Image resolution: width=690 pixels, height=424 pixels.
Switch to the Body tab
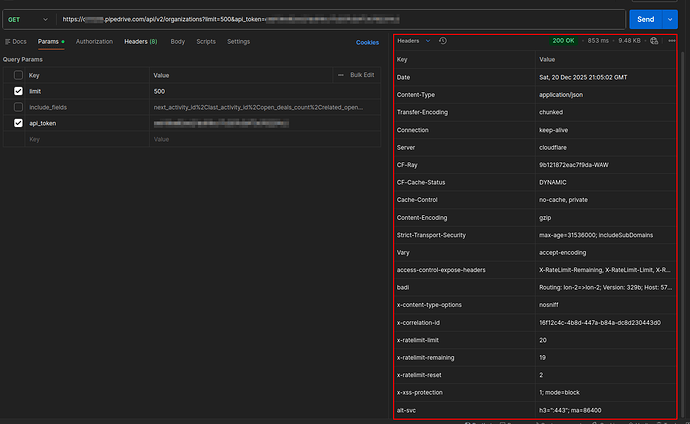[177, 42]
